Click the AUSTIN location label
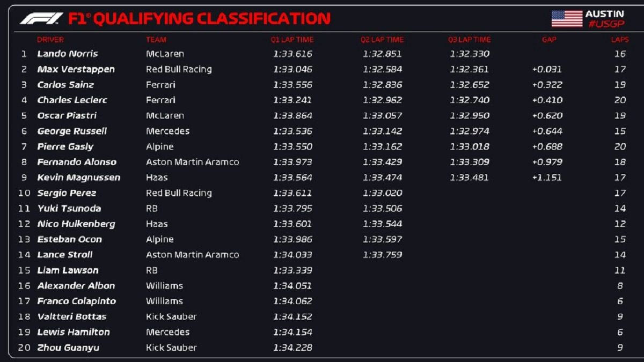 [x=604, y=14]
